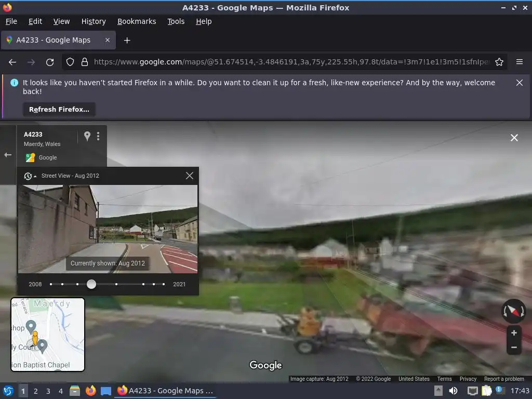Switch to workspace 4

(x=61, y=391)
